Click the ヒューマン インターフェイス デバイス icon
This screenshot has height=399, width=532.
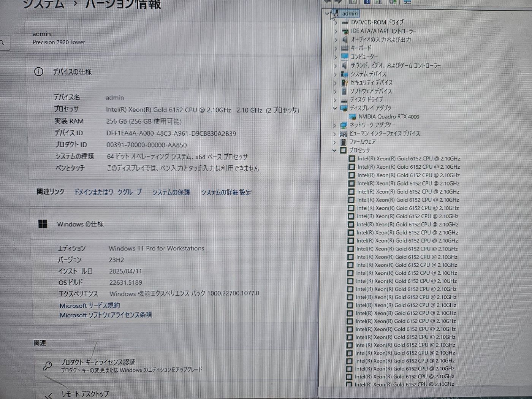tap(344, 134)
